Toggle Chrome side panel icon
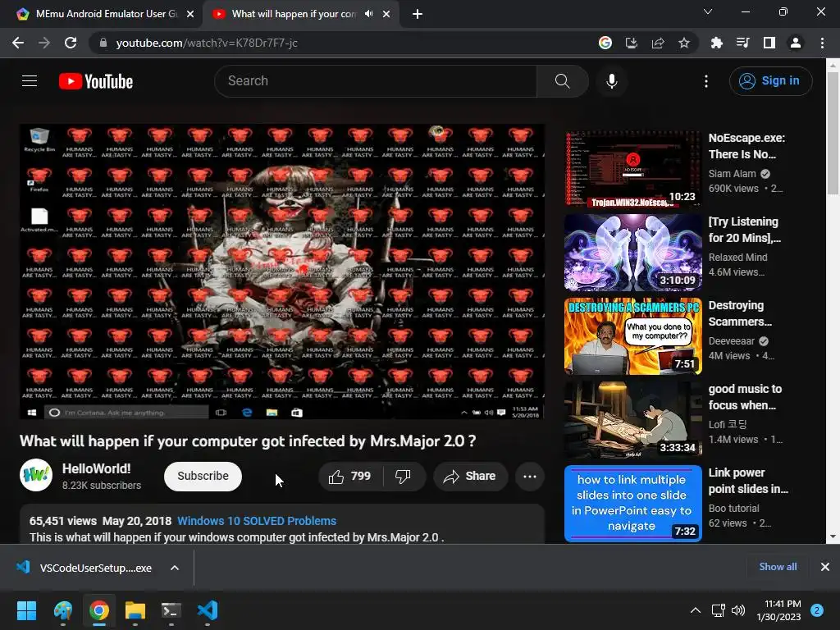The width and height of the screenshot is (840, 630). click(769, 43)
